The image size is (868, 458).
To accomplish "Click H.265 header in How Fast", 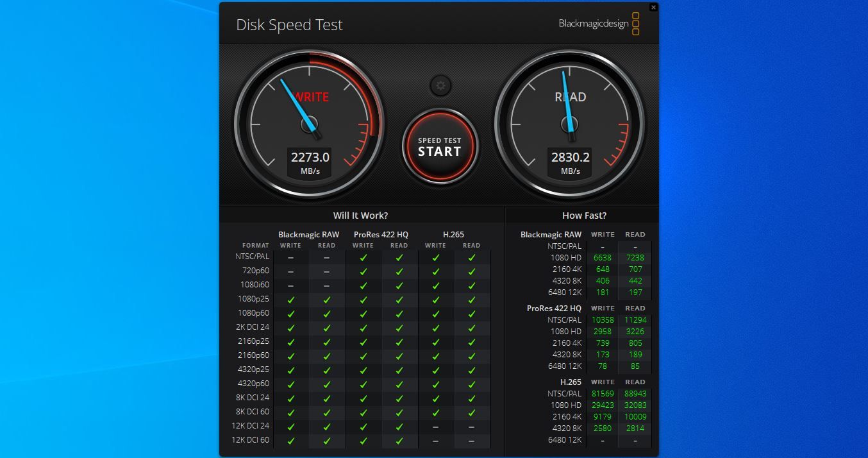I will point(571,382).
